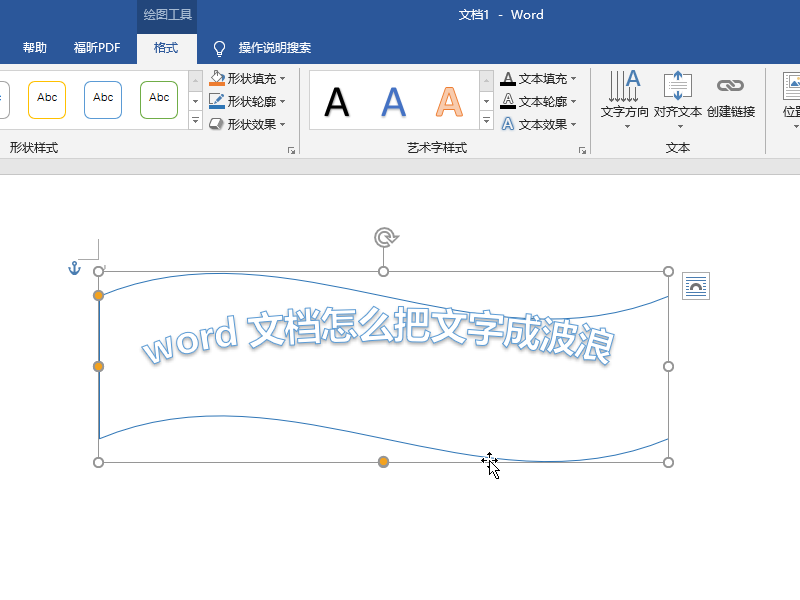The width and height of the screenshot is (800, 600).
Task: Click the layout options icon beside the text box
Action: coord(696,286)
